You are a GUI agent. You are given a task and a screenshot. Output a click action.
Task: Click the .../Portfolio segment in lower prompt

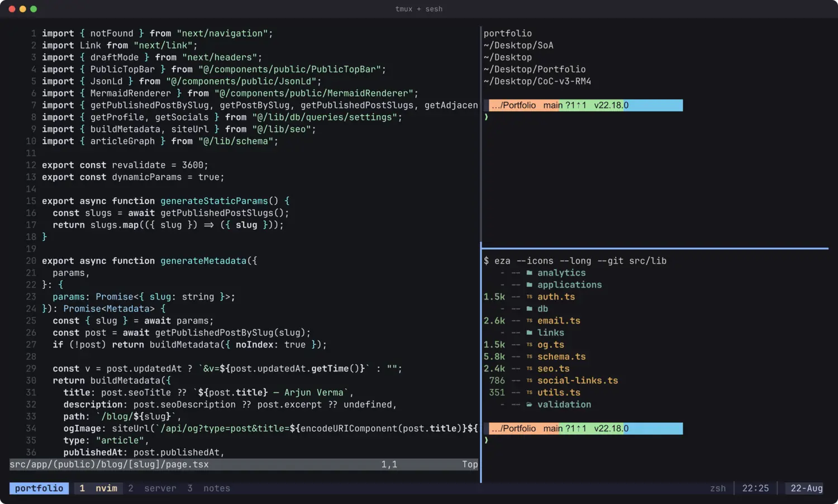(514, 429)
